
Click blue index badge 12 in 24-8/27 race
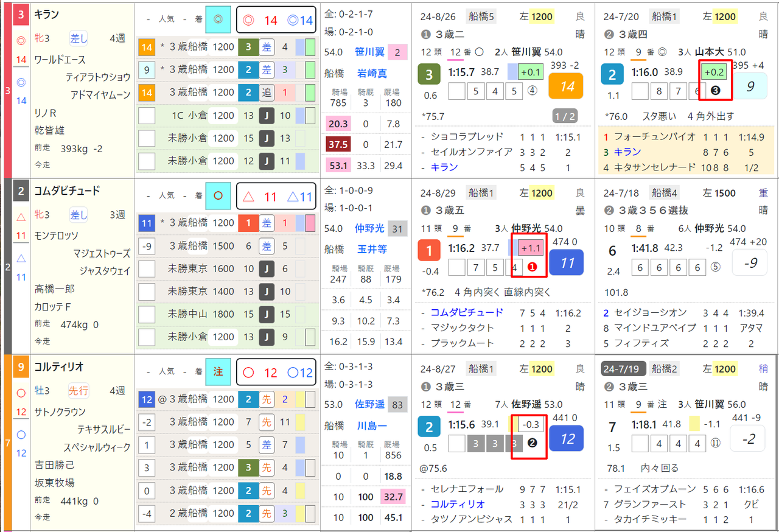coord(566,438)
